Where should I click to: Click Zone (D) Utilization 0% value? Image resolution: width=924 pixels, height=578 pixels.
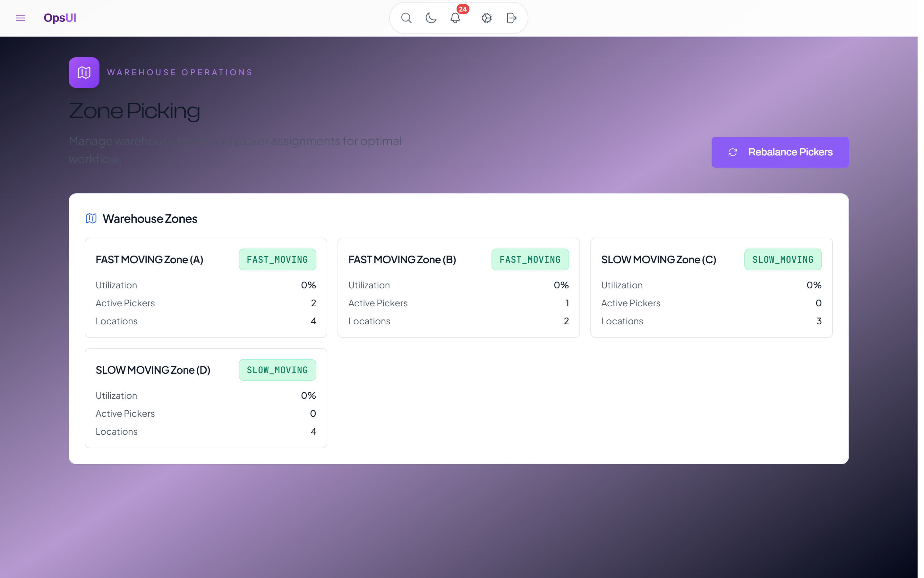(309, 396)
